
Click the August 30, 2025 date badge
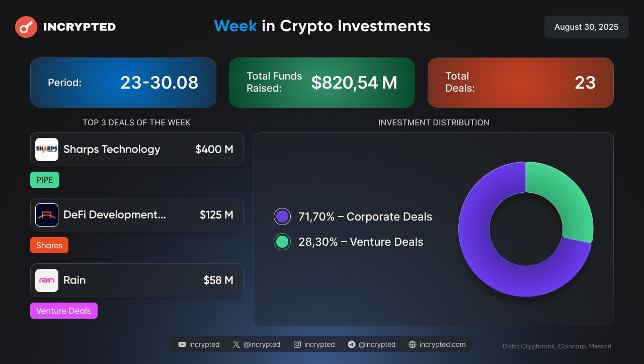[586, 27]
